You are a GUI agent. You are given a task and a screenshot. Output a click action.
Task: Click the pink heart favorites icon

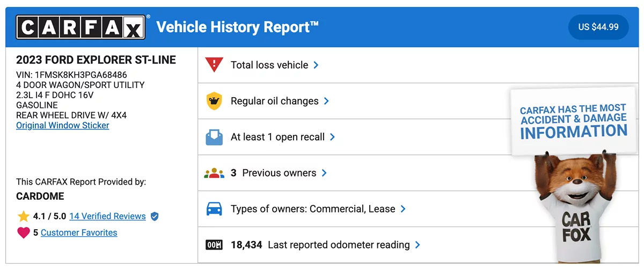[23, 232]
